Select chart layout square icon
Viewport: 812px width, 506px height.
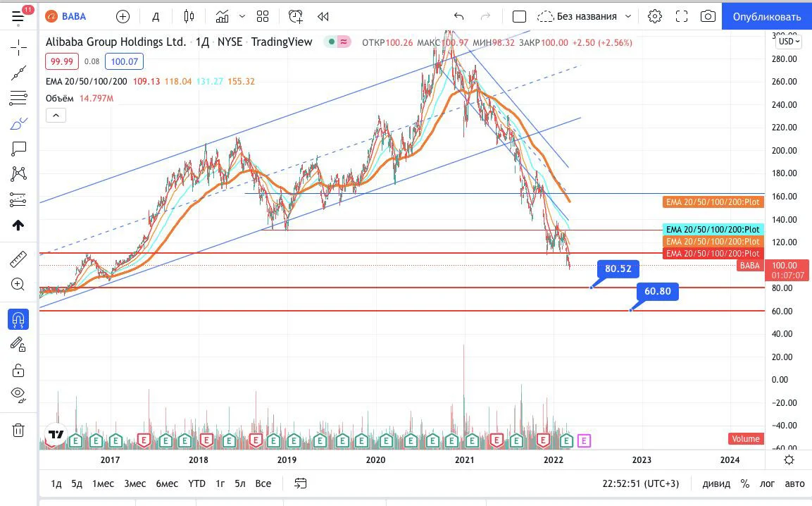click(x=519, y=17)
